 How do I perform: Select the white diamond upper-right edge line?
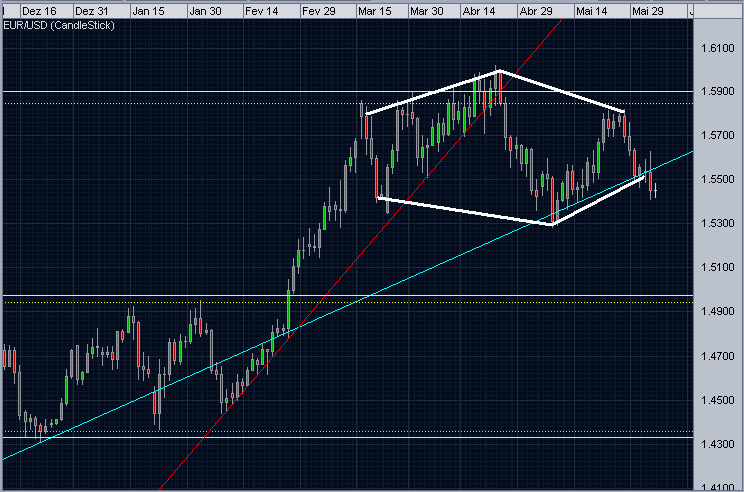tap(562, 91)
